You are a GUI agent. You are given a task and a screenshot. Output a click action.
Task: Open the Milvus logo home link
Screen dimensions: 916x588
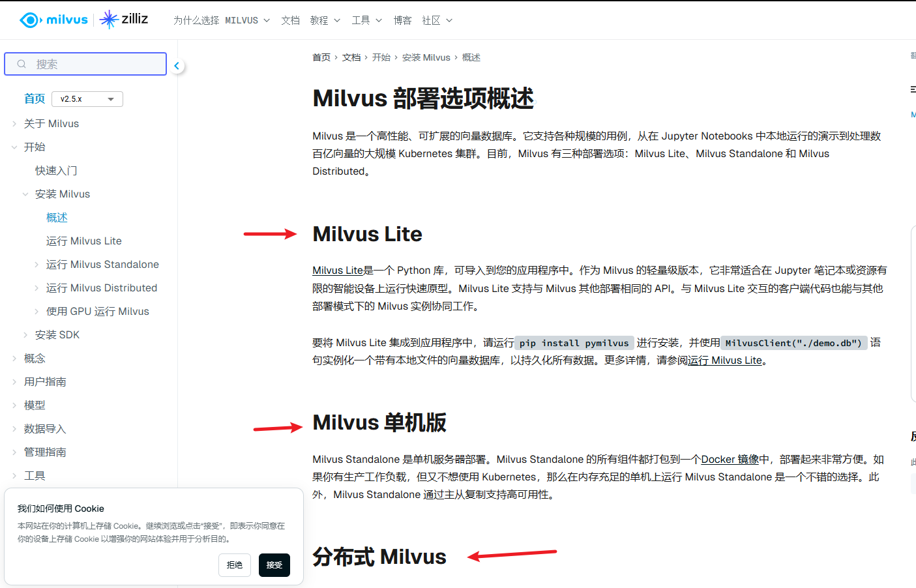[x=53, y=20]
